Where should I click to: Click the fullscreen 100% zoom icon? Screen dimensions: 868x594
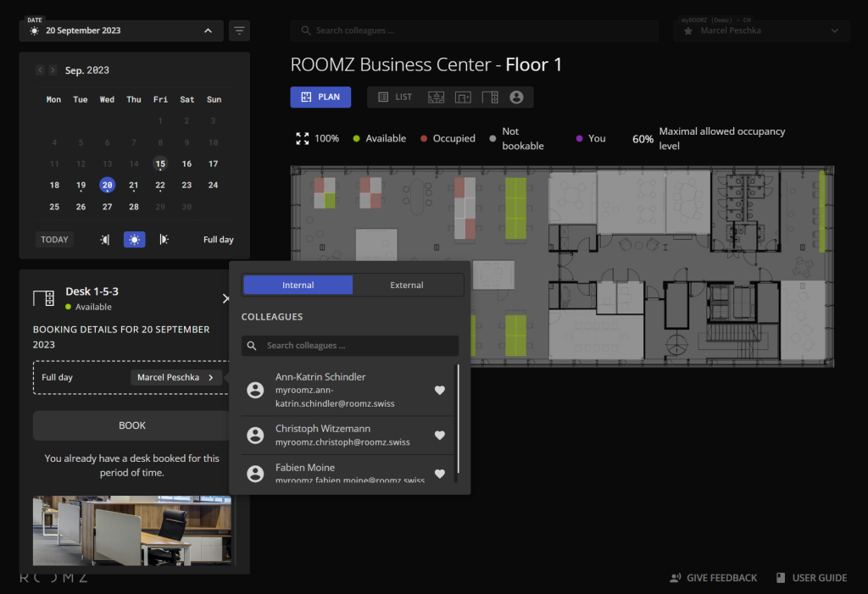point(303,138)
